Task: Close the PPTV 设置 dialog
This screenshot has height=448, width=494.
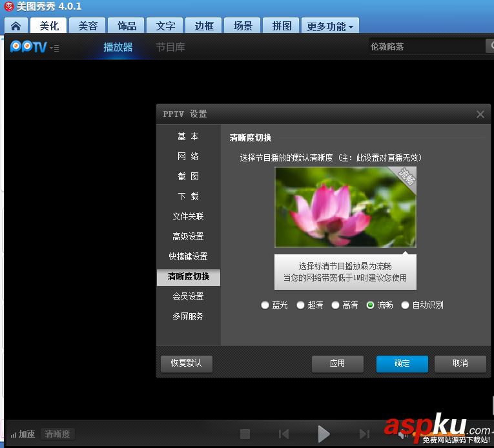Action: pyautogui.click(x=480, y=114)
